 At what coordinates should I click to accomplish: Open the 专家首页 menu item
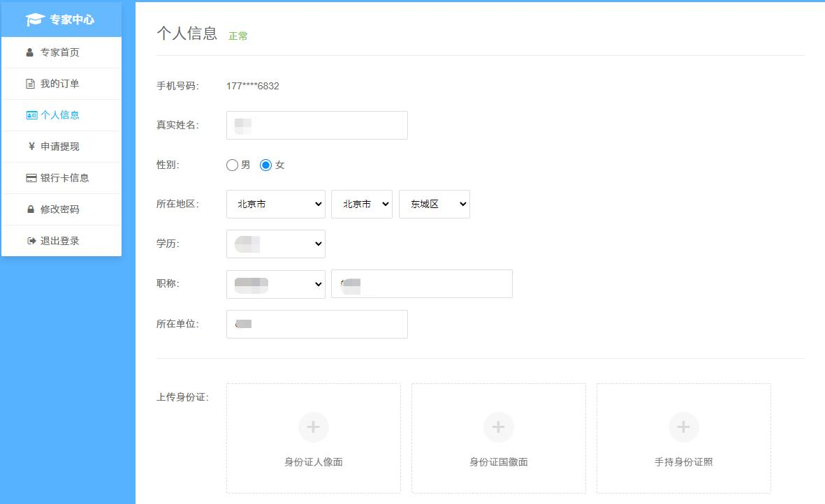[61, 52]
